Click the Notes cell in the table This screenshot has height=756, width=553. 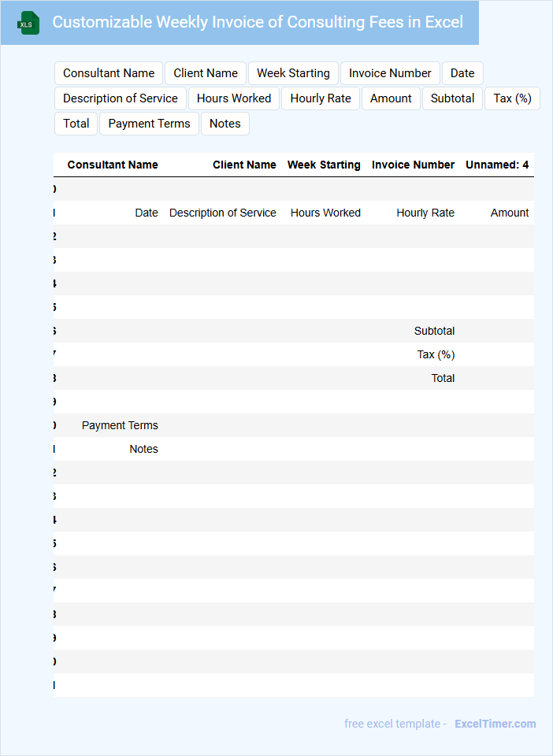pos(143,449)
